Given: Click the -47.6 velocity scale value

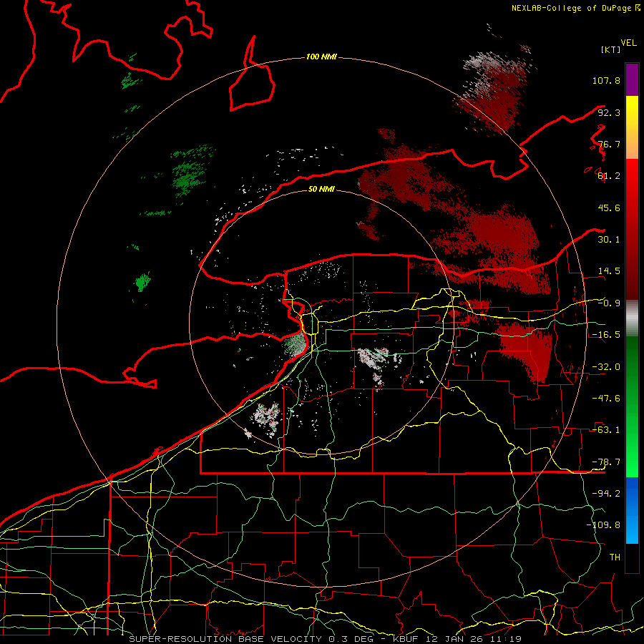Looking at the screenshot, I should tap(606, 399).
